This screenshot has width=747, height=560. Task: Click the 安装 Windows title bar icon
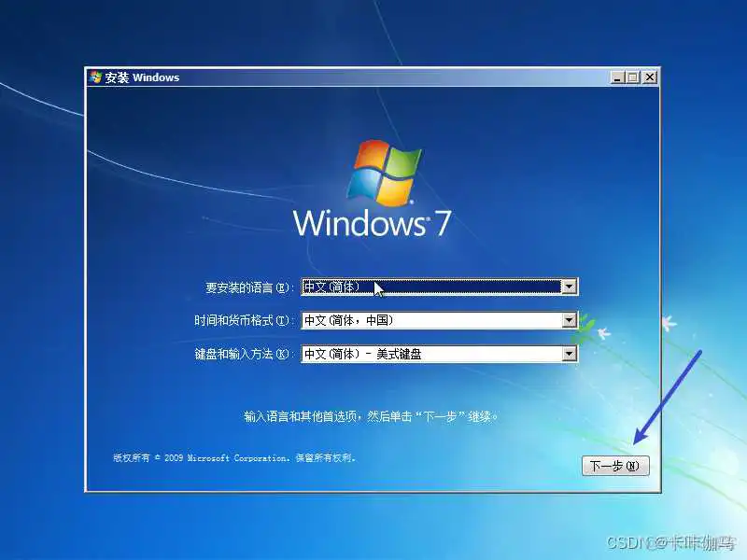pyautogui.click(x=96, y=77)
